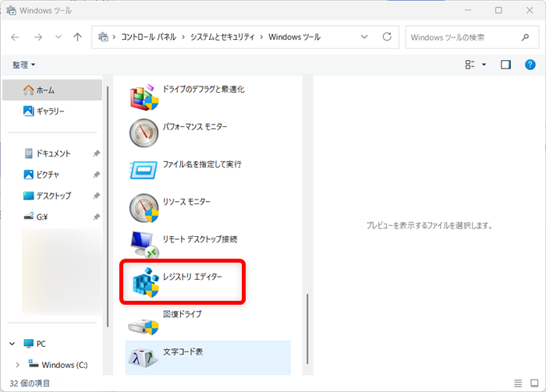This screenshot has height=392, width=546.
Task: Open the 整理 dropdown menu
Action: point(23,65)
